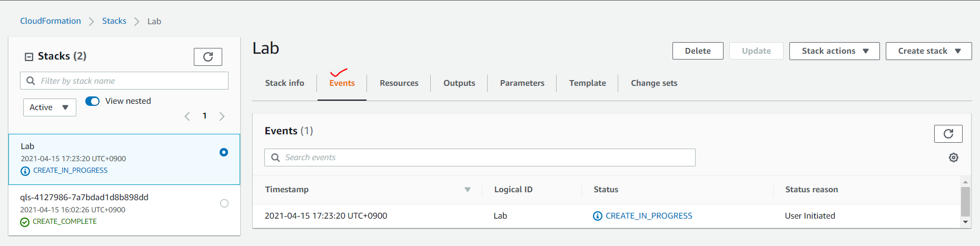Select the Lab stack radio button

224,152
